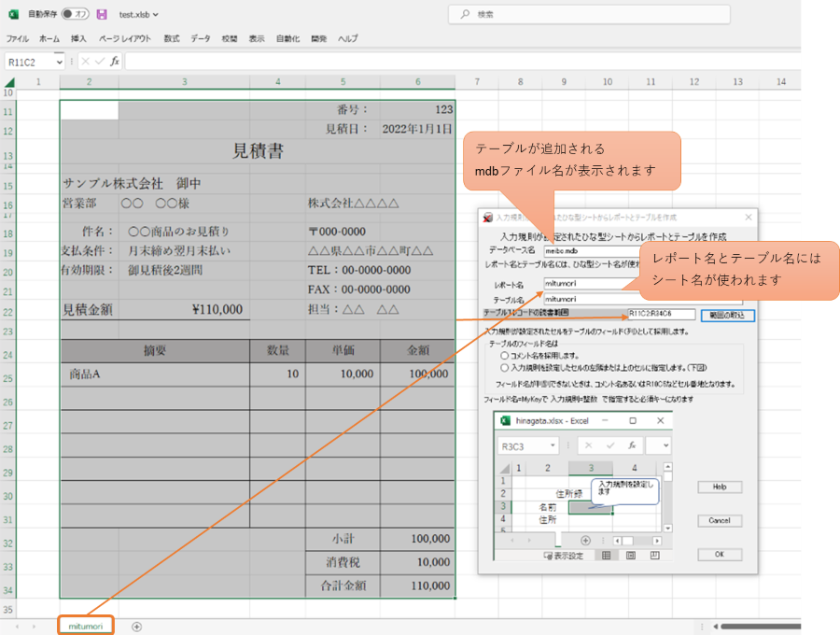Select page layout view icon in hinagata preview
840x635 pixels.
click(631, 556)
